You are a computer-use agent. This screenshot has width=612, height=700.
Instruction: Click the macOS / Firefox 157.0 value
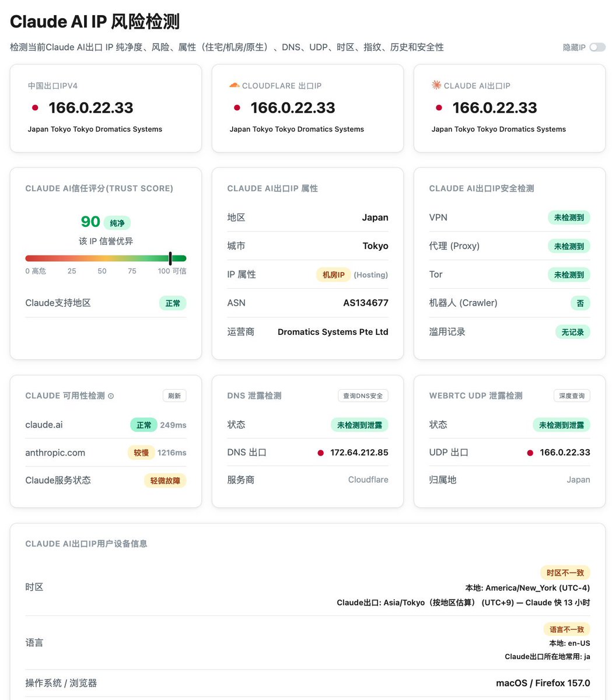[x=543, y=683]
